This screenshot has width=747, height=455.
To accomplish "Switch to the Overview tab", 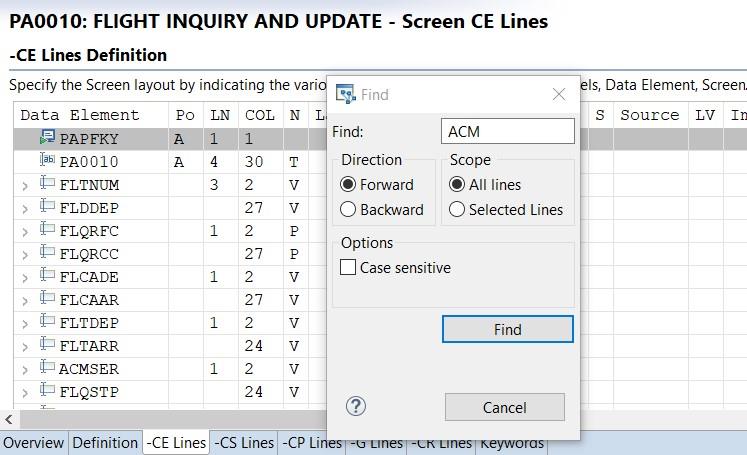I will pyautogui.click(x=34, y=443).
